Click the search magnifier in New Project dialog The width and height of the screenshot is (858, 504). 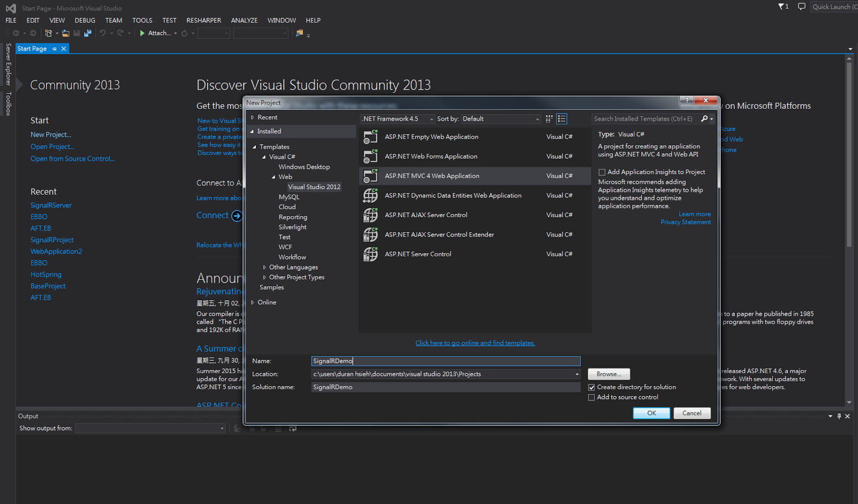[x=705, y=119]
